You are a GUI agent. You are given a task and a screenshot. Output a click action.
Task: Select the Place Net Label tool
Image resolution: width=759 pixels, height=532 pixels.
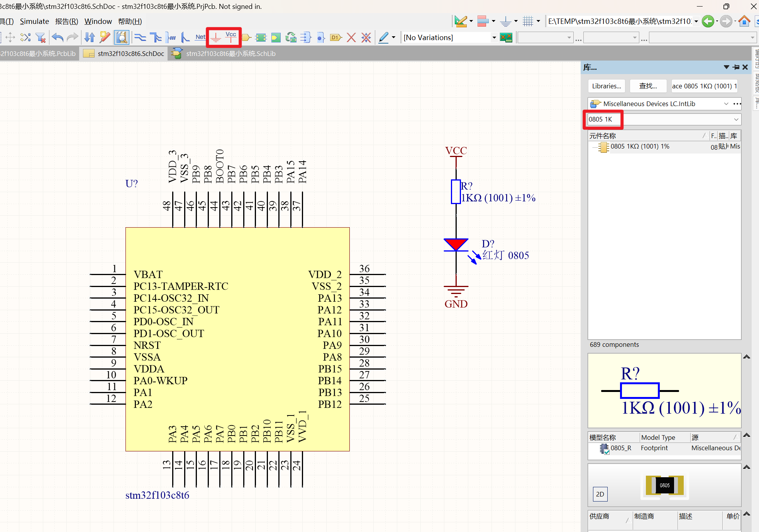pos(200,37)
